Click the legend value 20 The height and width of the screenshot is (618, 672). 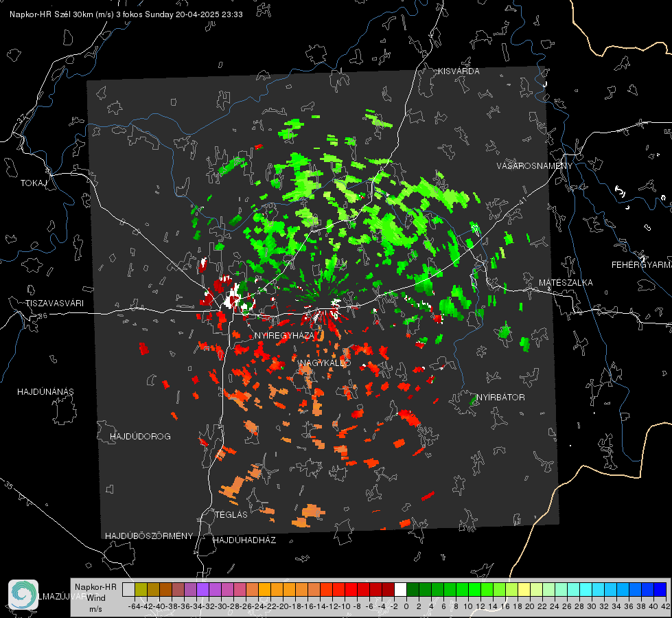click(530, 606)
